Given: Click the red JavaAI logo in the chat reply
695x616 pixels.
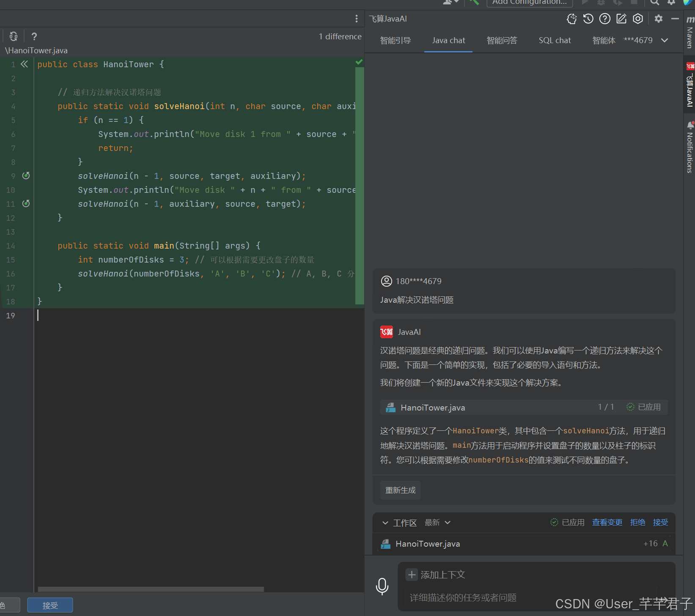Looking at the screenshot, I should [x=387, y=332].
